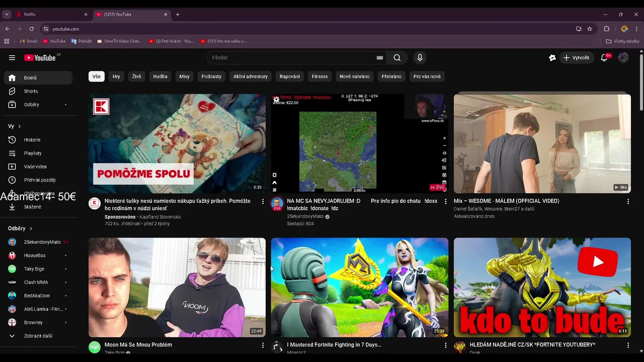Image resolution: width=644 pixels, height=362 pixels.
Task: Open Přehrát později in sidebar
Action: [x=38, y=180]
